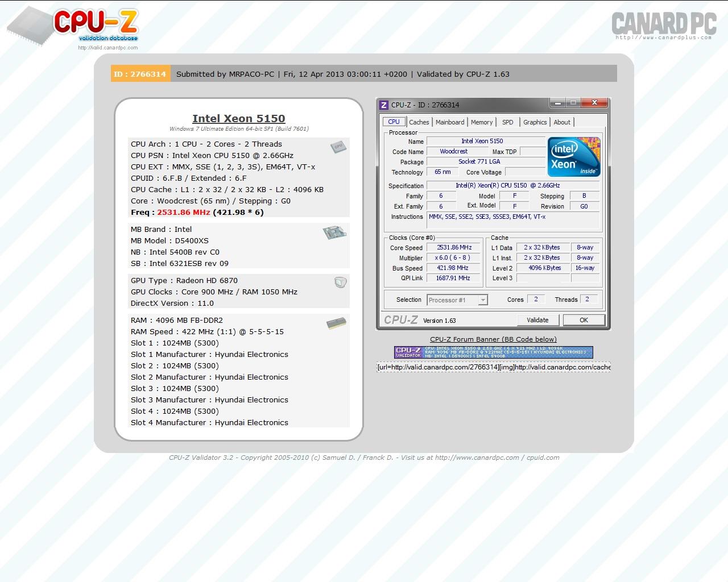Click Slot 4 Manufacturer : Hyundai Electronics line
Viewport: 728px width, 582px height.
pos(209,422)
